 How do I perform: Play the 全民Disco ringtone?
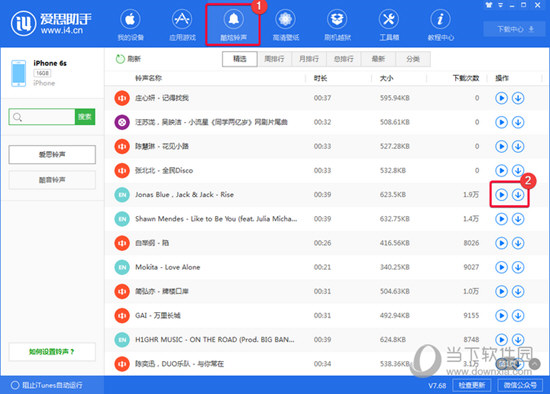(502, 171)
